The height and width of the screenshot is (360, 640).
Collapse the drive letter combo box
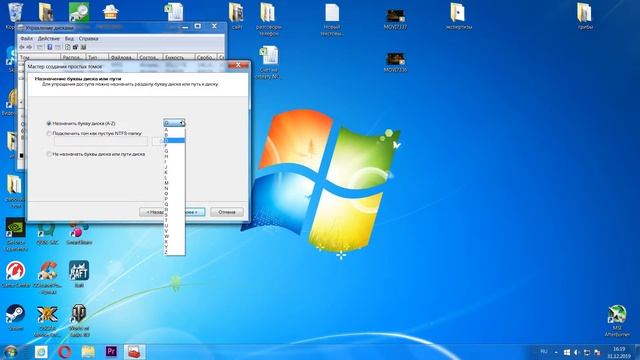click(174, 123)
